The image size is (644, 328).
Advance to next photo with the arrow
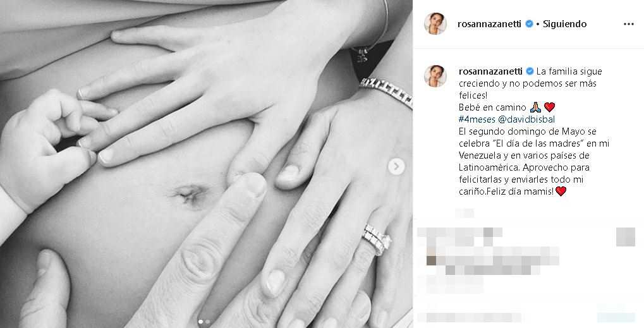pos(396,167)
